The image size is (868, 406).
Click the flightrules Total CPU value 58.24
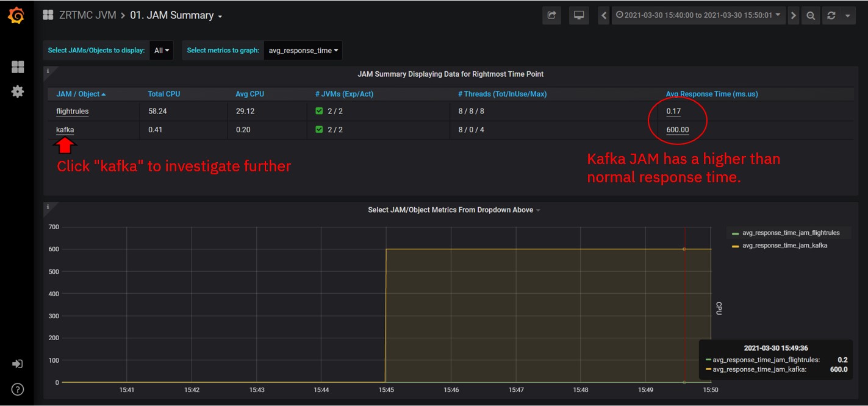click(x=157, y=112)
